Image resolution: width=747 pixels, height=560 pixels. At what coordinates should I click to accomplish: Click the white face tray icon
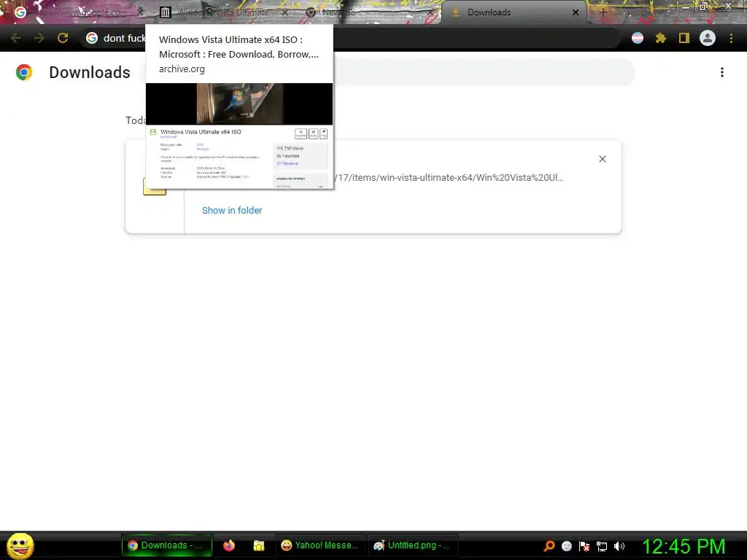click(x=566, y=546)
